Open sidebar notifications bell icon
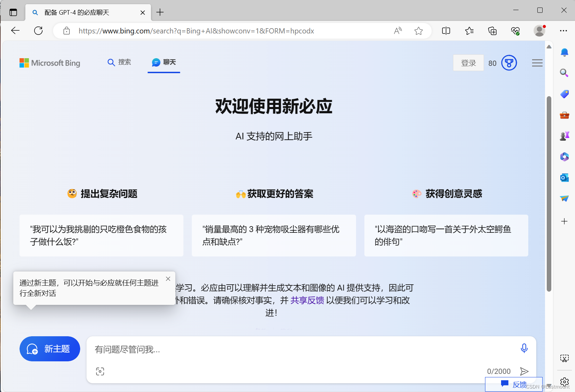 click(x=564, y=52)
